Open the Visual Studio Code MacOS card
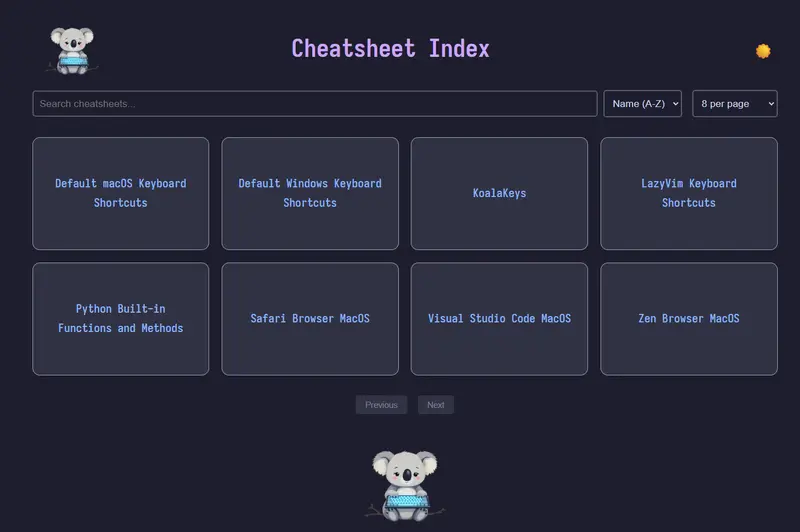This screenshot has height=532, width=800. (499, 319)
